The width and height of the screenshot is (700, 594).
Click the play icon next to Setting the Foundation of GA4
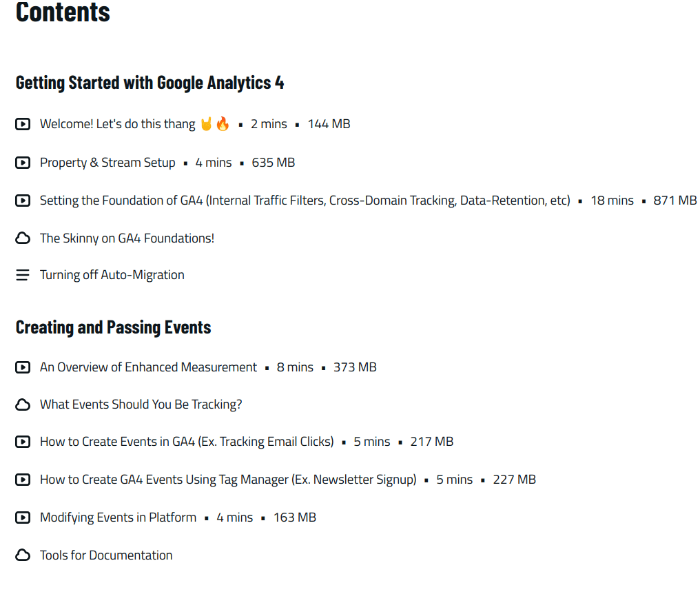(23, 201)
